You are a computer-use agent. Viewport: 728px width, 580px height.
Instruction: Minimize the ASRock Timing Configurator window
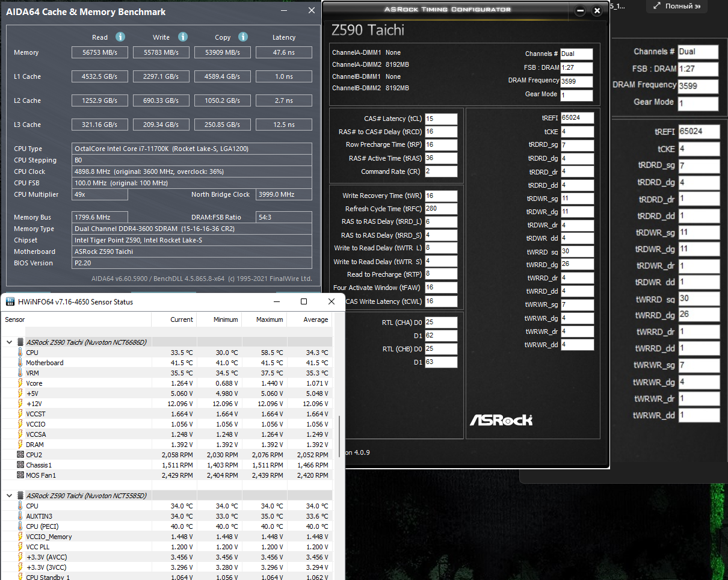(x=580, y=11)
